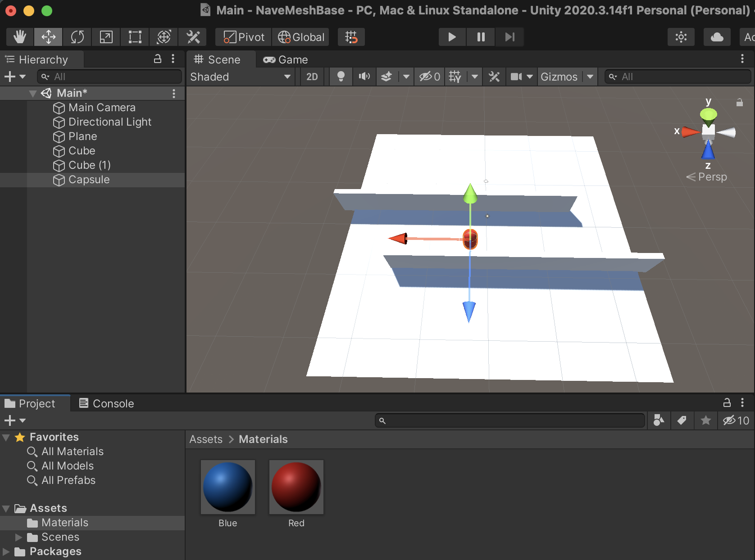Toggle hidden objects visibility count

(429, 77)
